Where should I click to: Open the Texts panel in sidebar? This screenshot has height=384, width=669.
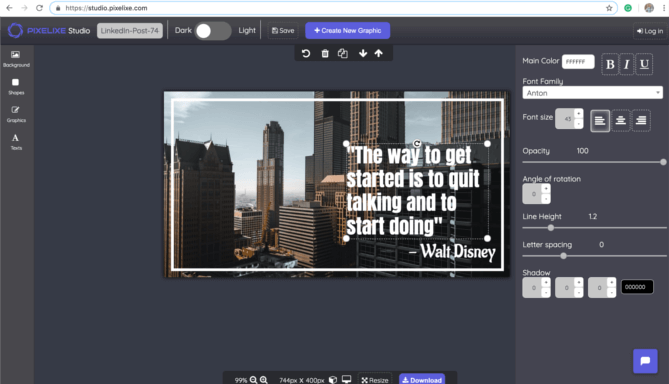tap(16, 142)
